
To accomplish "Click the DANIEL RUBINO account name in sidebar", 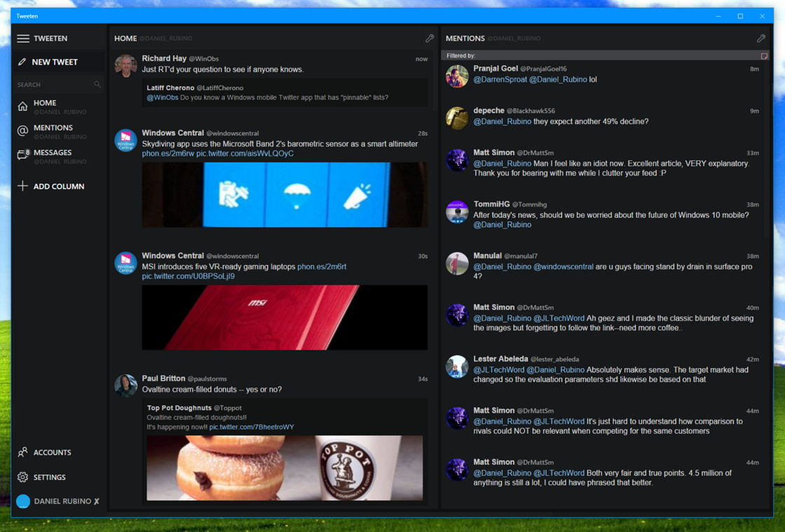I will click(x=62, y=501).
